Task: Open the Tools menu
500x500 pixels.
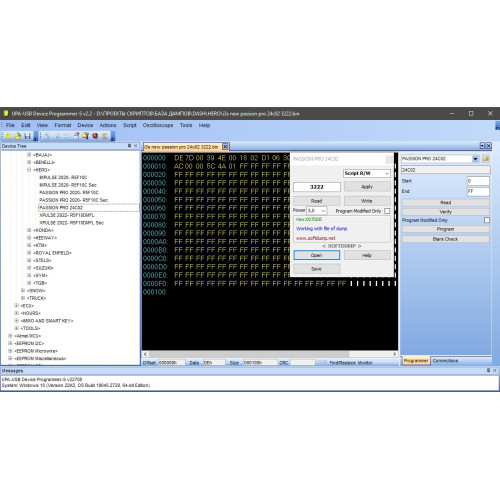Action: click(186, 125)
